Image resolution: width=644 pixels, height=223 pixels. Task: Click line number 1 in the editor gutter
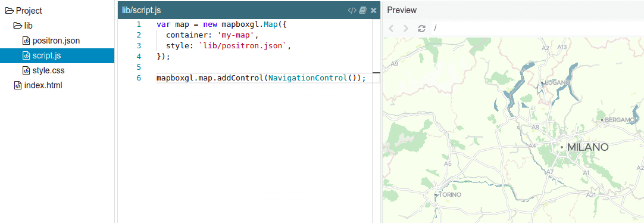pos(139,24)
